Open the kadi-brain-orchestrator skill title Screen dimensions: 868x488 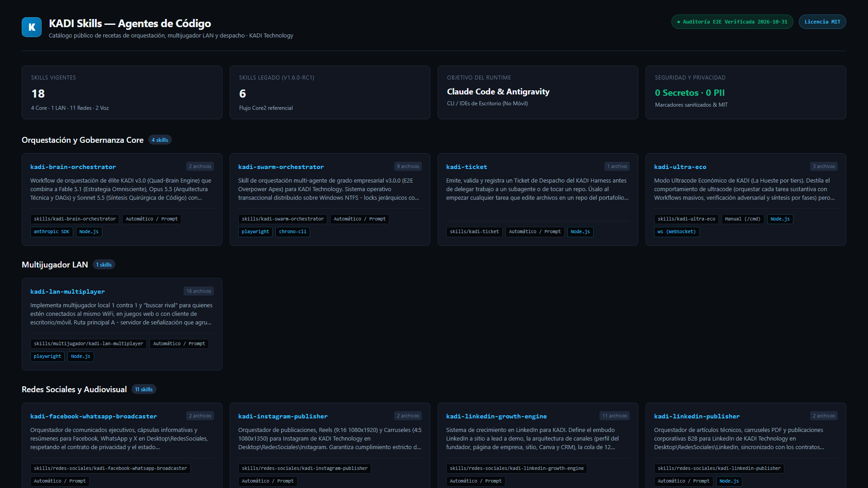coord(73,167)
